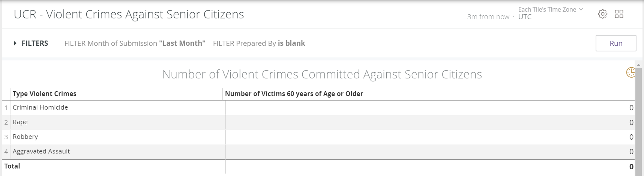Screen dimensions: 644x176
Task: Switch to the tile grid layout view
Action: pyautogui.click(x=619, y=14)
